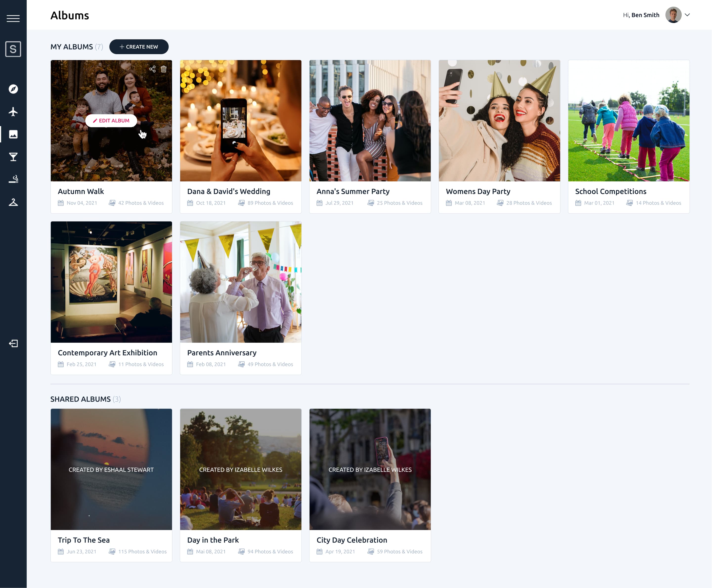Click the 'Mai 08, 2021' date text

tap(211, 551)
